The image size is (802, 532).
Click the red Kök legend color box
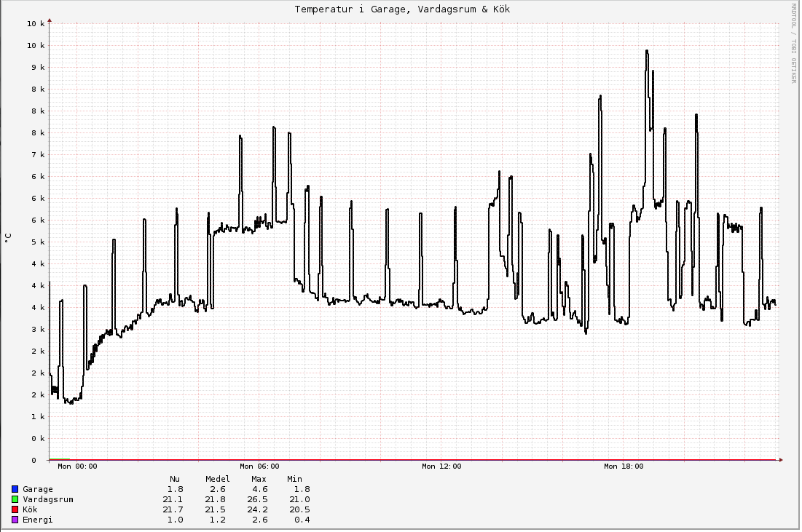click(15, 509)
